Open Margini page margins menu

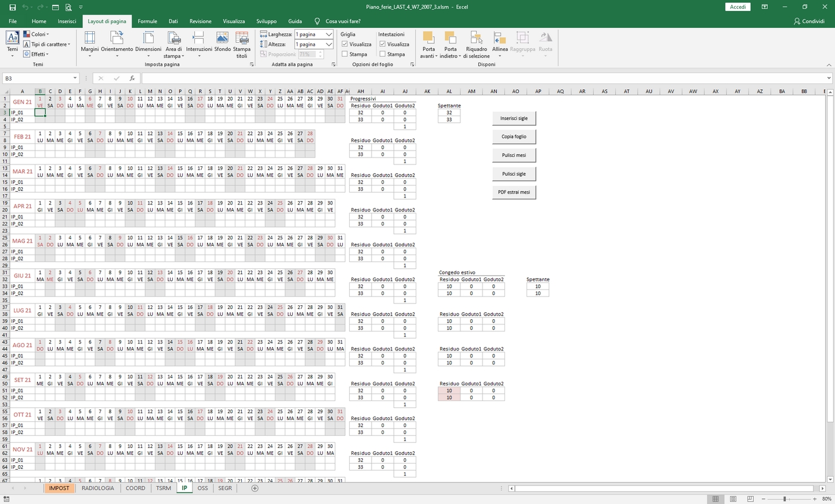point(90,45)
